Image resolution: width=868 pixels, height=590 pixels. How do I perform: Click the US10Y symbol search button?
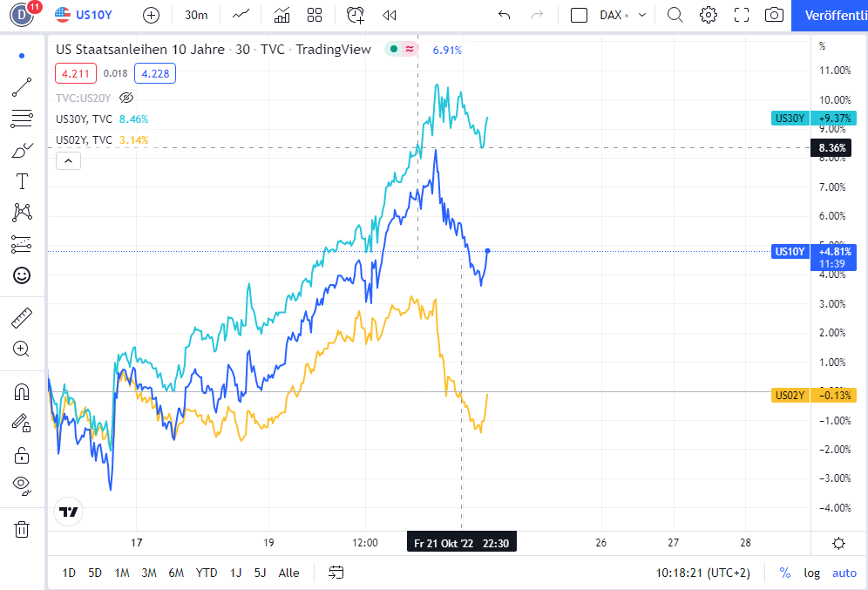(x=85, y=15)
